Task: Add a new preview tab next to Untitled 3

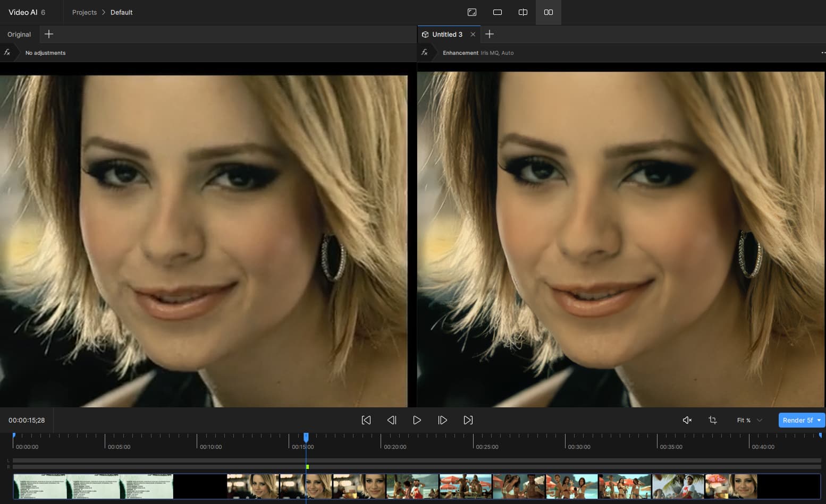Action: 490,34
